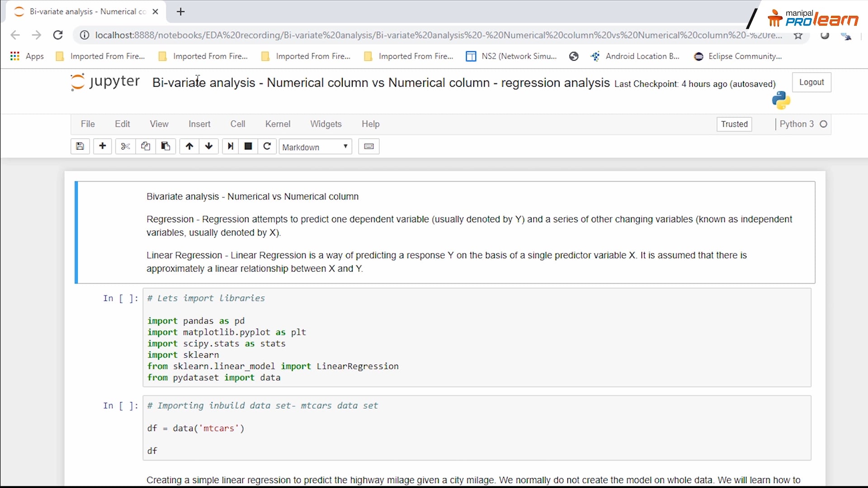The width and height of the screenshot is (868, 488).
Task: Open the command palette keyboard icon
Action: coord(369,146)
